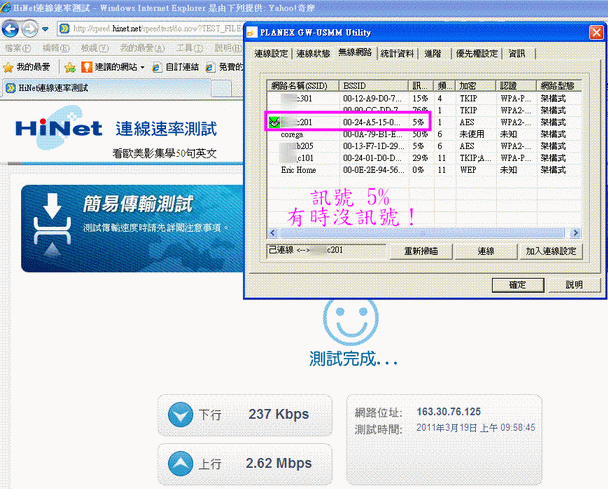608x489 pixels.
Task: Click the 說明 help button in utility
Action: (575, 285)
